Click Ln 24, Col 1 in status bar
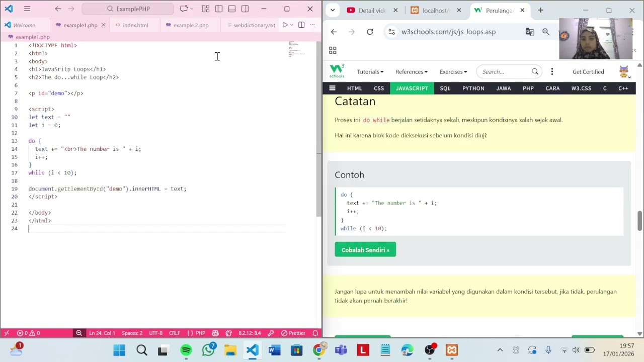The height and width of the screenshot is (362, 644). coord(102,333)
